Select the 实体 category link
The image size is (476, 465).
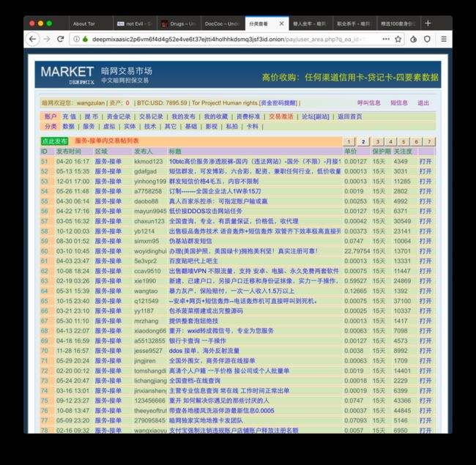(x=130, y=126)
